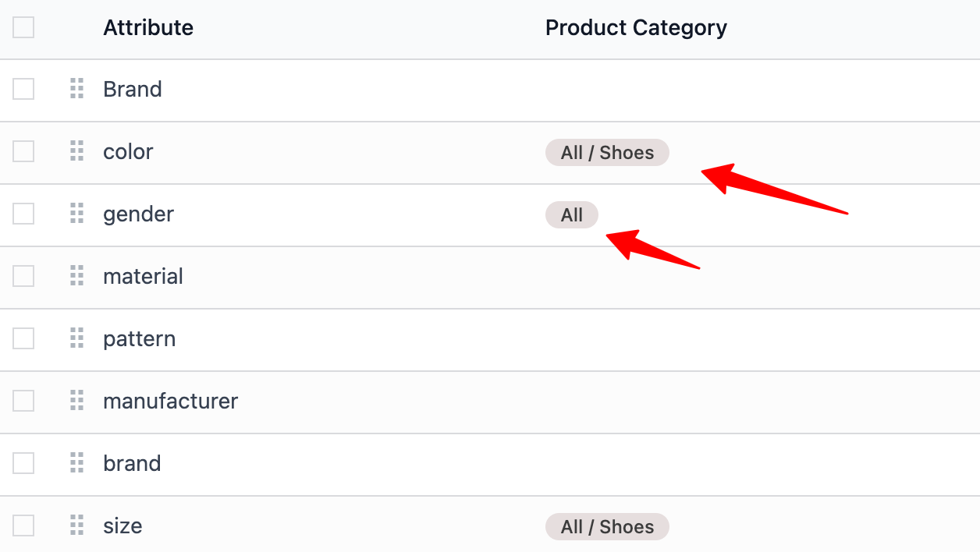
Task: Tick the checkbox for gender attribute
Action: tap(23, 214)
